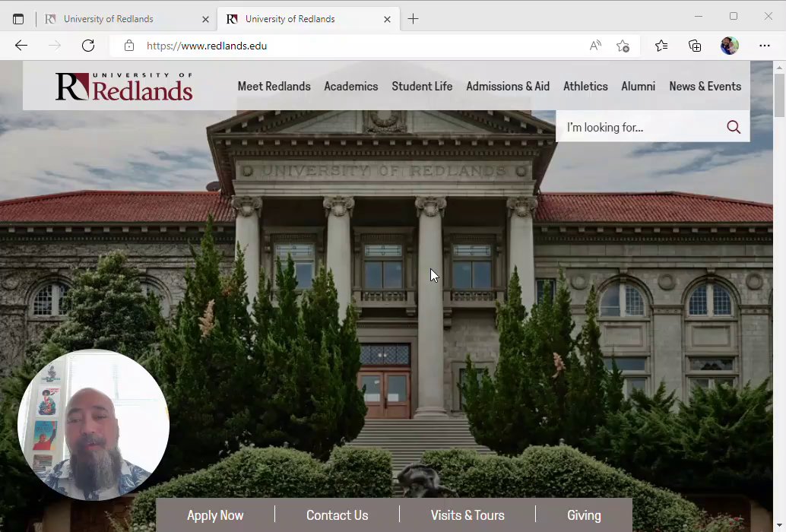This screenshot has width=786, height=532.
Task: Open the Academics navigation menu
Action: 351,86
